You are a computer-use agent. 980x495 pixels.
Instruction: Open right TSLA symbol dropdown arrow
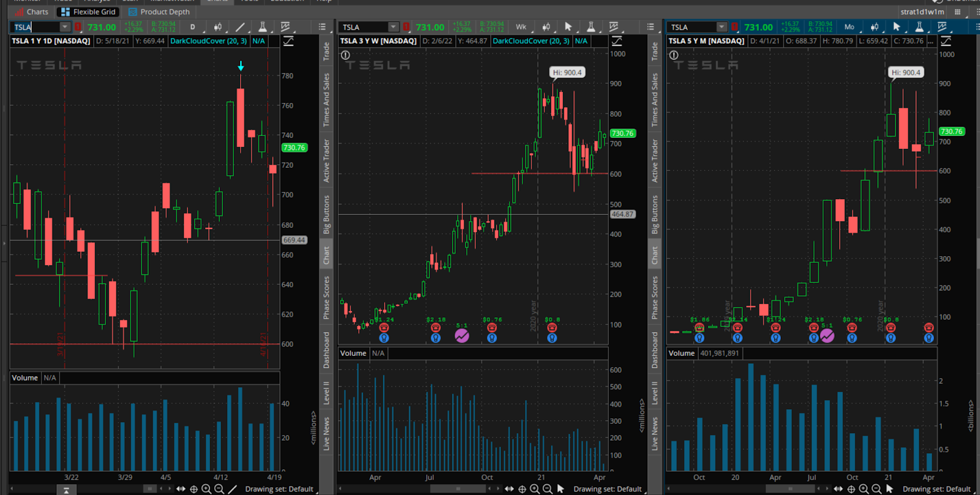pyautogui.click(x=722, y=27)
